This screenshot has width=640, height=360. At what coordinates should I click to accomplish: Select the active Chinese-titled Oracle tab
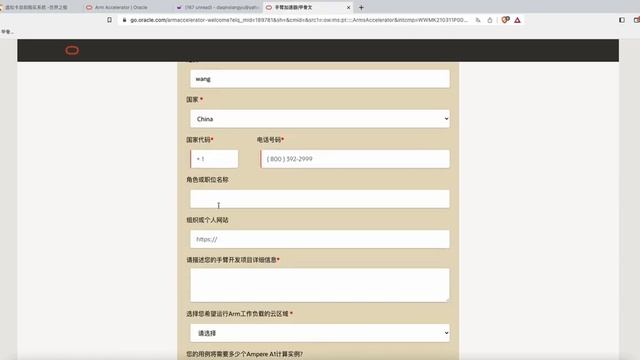tap(308, 7)
